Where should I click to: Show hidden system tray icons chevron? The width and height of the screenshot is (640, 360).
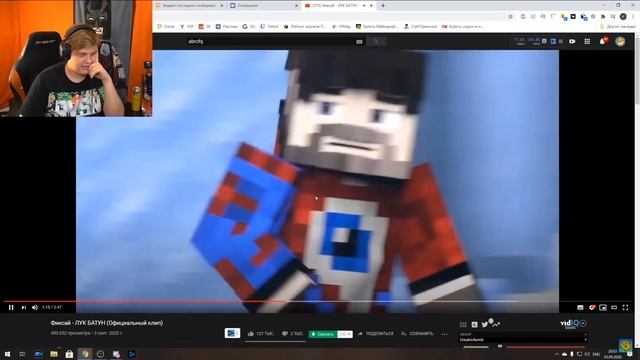[x=556, y=354]
